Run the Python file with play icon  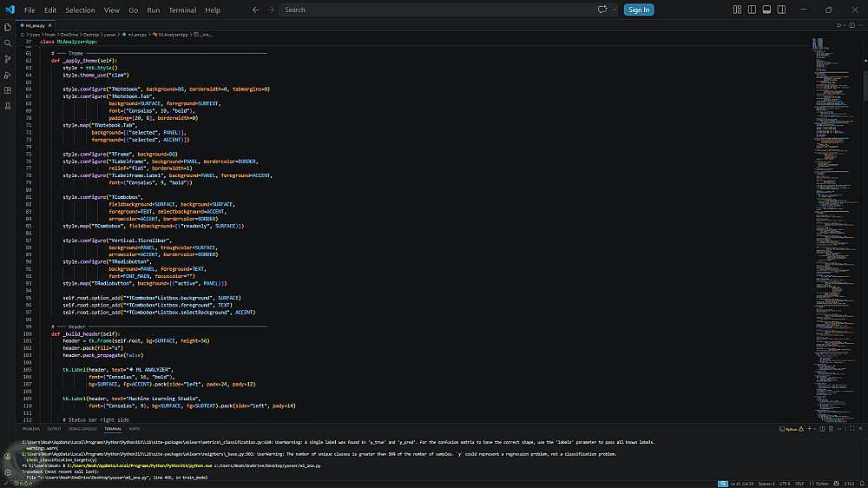tap(839, 26)
